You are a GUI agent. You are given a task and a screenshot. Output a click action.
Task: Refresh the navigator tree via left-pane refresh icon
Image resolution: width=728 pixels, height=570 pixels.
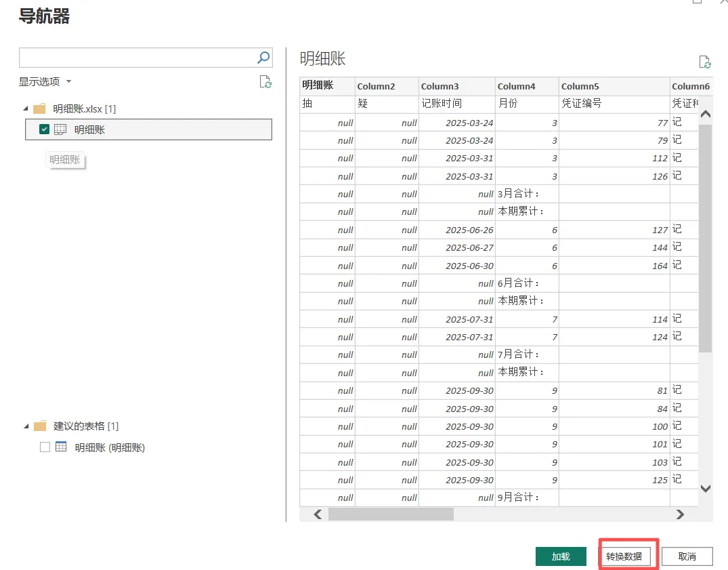[265, 82]
